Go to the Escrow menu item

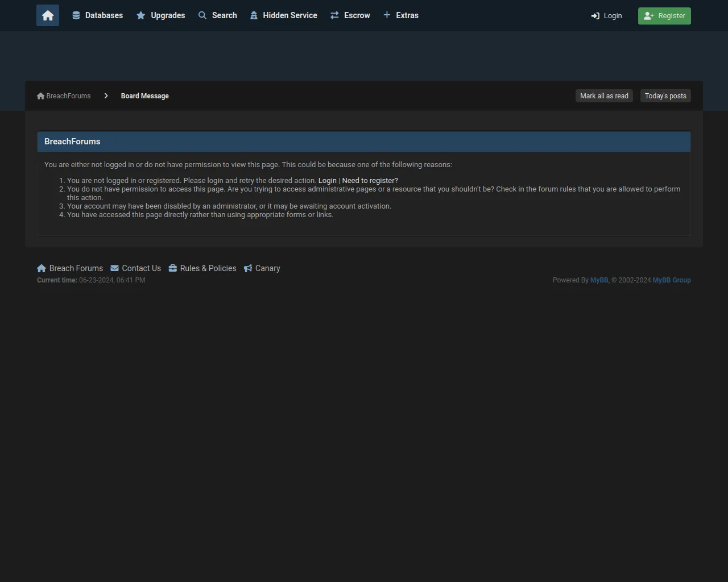point(357,15)
